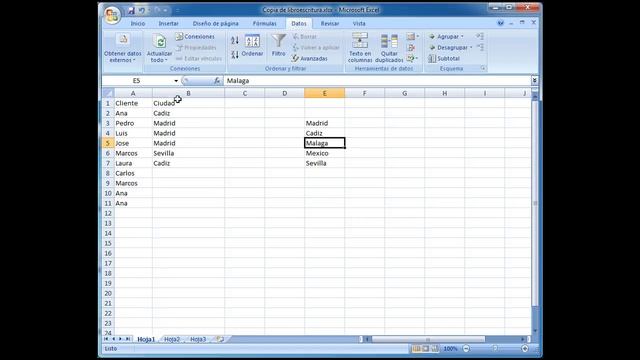Expand the formula bar
640x360 pixels.
click(x=534, y=81)
